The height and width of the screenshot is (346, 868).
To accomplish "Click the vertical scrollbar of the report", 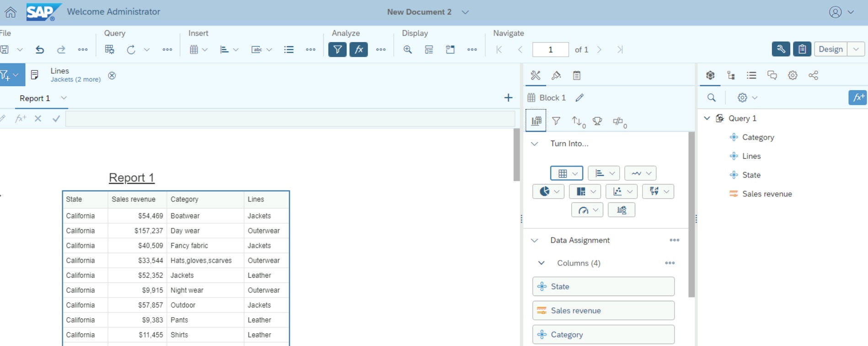I will pyautogui.click(x=516, y=156).
